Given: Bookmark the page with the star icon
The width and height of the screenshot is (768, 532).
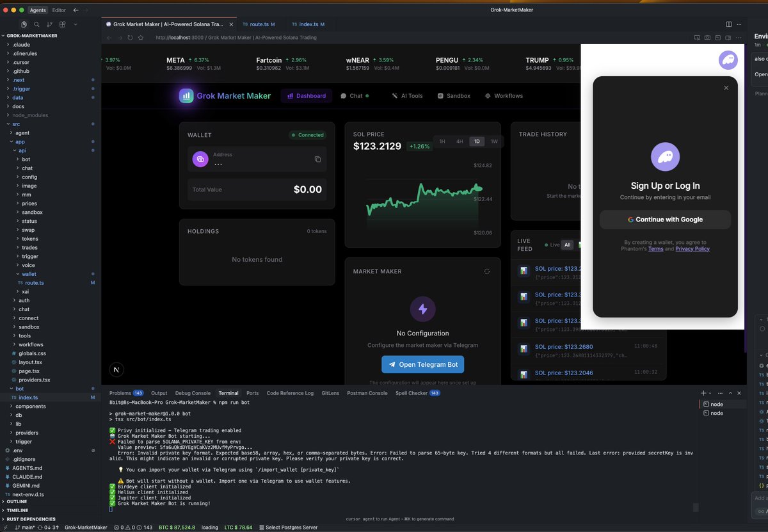Looking at the screenshot, I should click(x=140, y=38).
